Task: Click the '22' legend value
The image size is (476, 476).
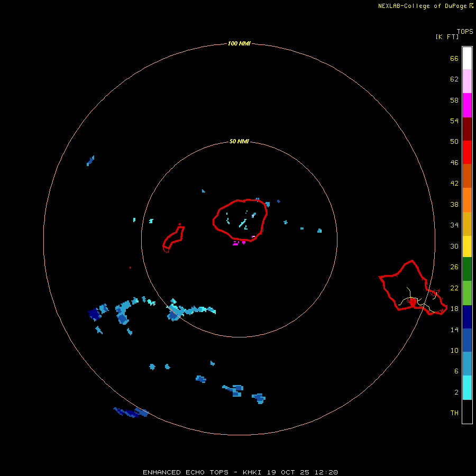Action: click(x=454, y=288)
